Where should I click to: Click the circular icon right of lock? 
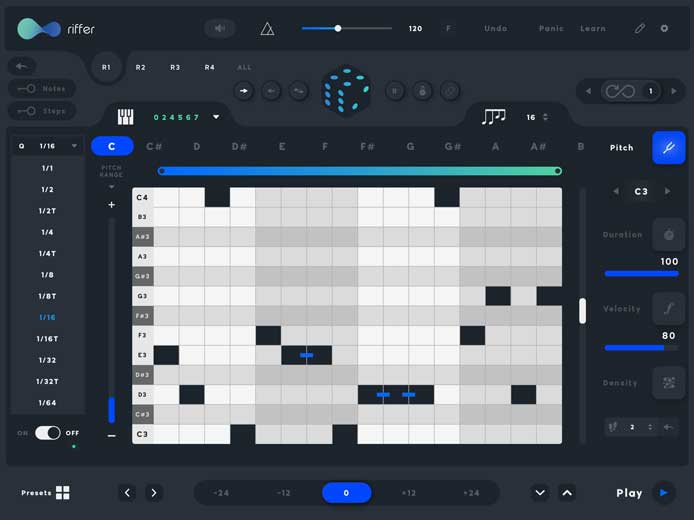[x=450, y=91]
